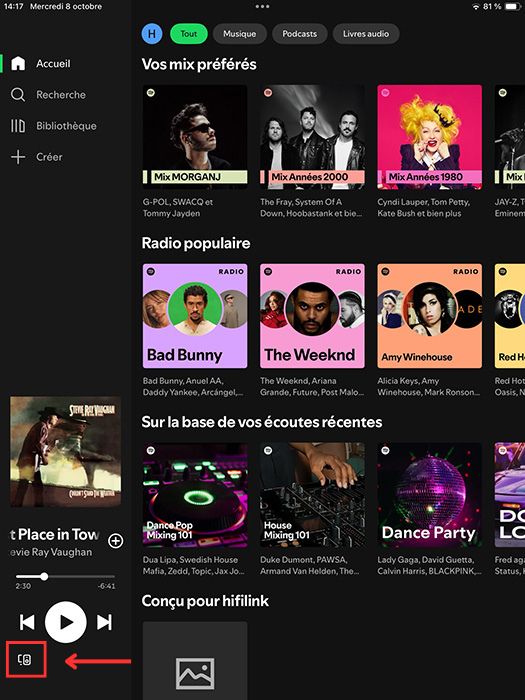Click text 'Duke Dumont, PAWSA'
The image size is (525, 700).
click(309, 566)
